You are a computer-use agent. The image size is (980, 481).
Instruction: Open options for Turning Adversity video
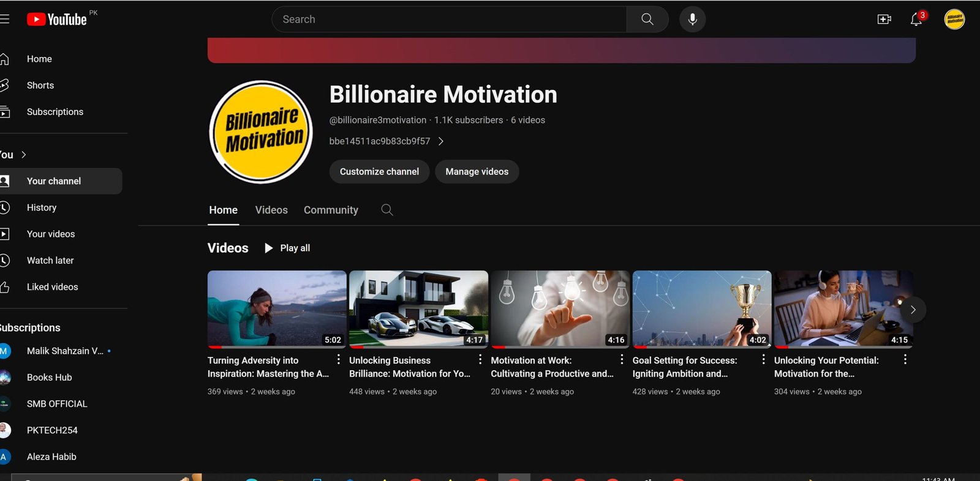338,360
